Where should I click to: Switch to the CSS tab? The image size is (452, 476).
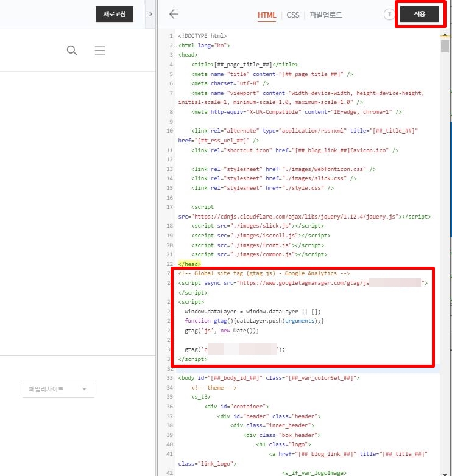point(293,15)
